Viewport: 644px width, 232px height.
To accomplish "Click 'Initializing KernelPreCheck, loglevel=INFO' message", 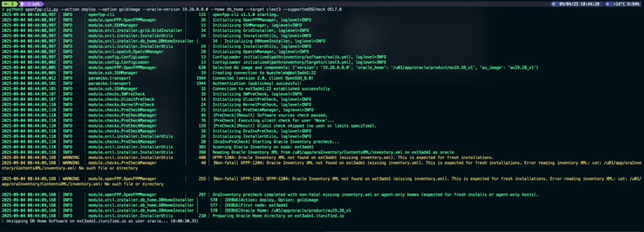I will (261, 105).
